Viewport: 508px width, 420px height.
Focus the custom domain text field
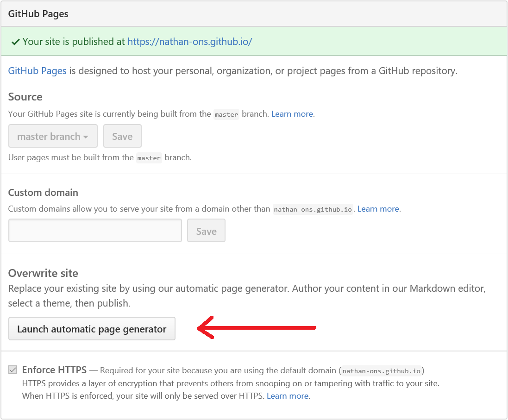[x=95, y=231]
